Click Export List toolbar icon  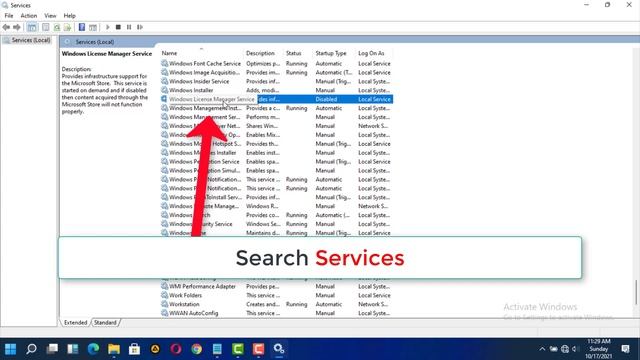pos(67,27)
